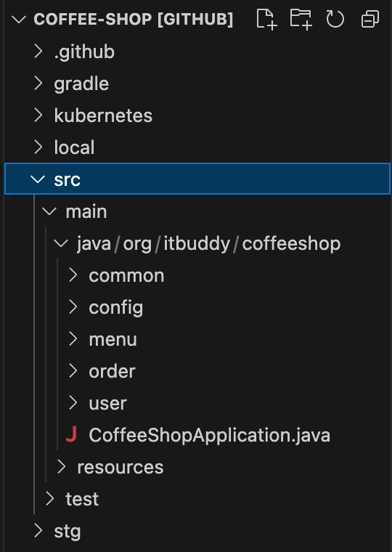Click the New File icon

[266, 19]
